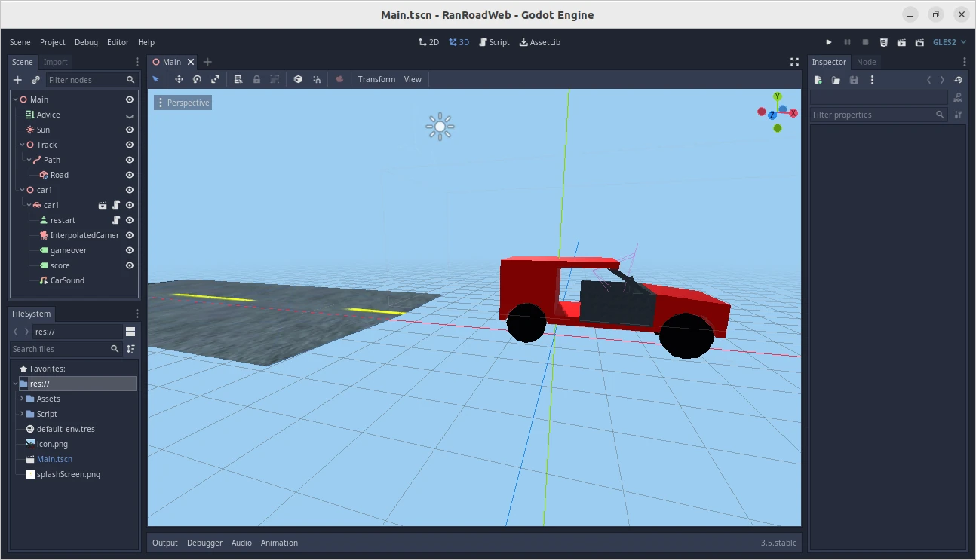Image resolution: width=976 pixels, height=560 pixels.
Task: Hide the gameover node
Action: coord(130,250)
